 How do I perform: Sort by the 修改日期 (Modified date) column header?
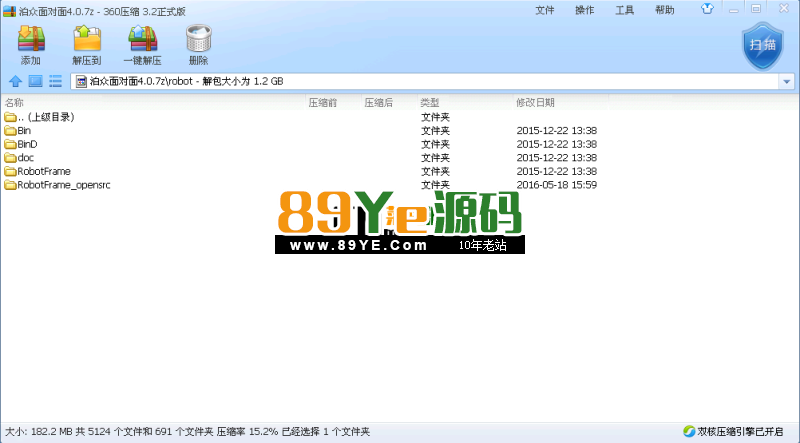point(535,103)
